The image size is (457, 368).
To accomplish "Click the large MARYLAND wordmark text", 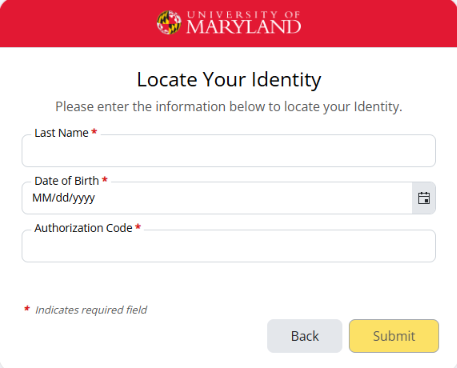I will coord(244,27).
